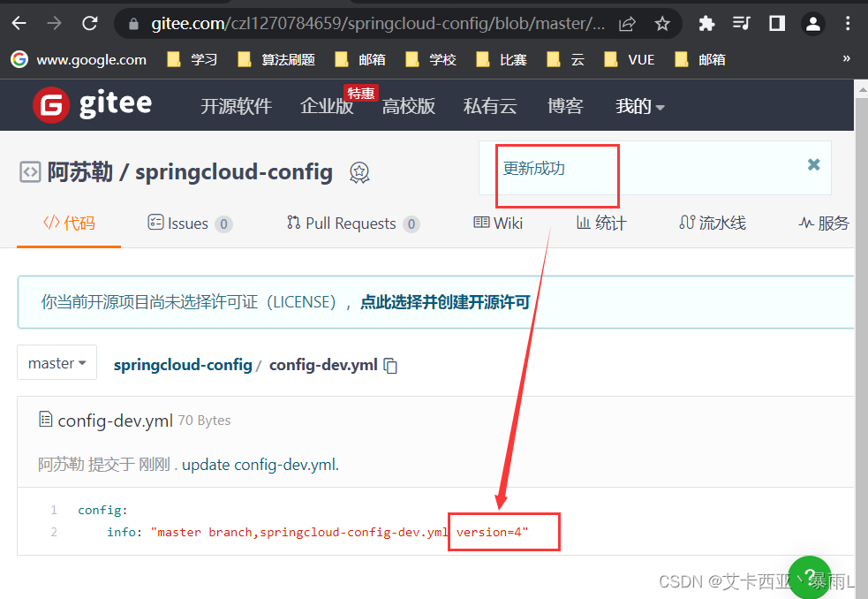The width and height of the screenshot is (868, 599).
Task: Click the green help question button
Action: (810, 578)
